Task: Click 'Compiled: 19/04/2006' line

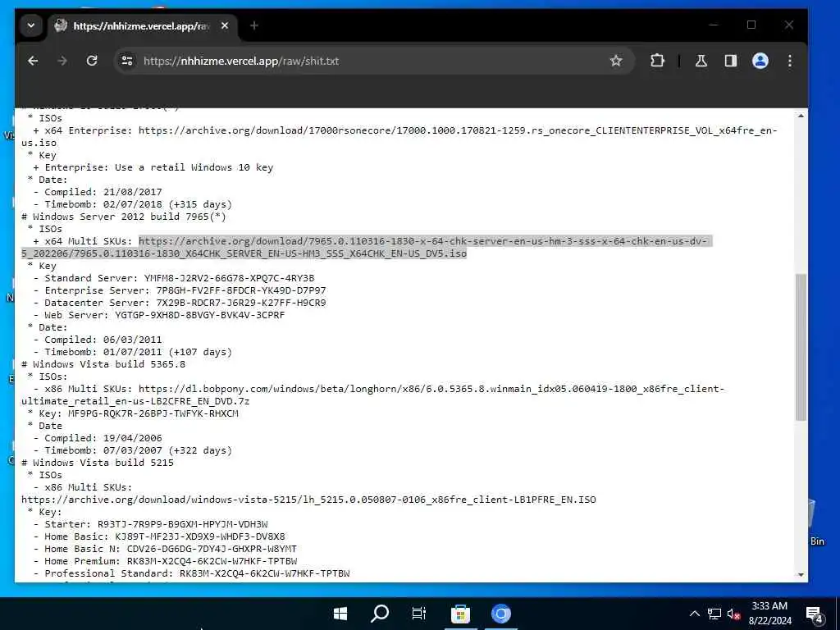Action: 98,438
